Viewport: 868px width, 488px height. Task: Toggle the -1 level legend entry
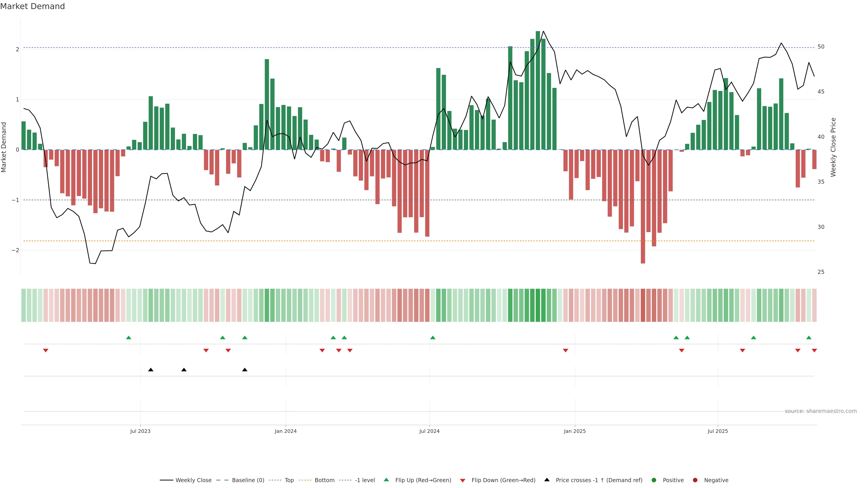(365, 480)
